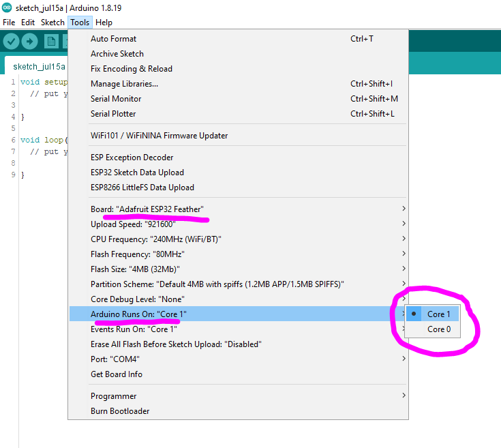
Task: Select Core 0 option in submenu
Action: pos(433,329)
